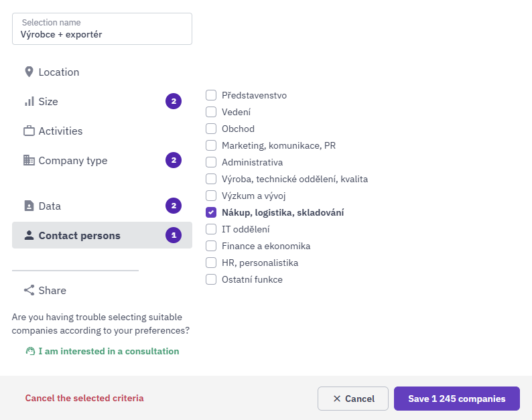532x420 pixels.
Task: Save 1 245 companies selection
Action: 457,399
